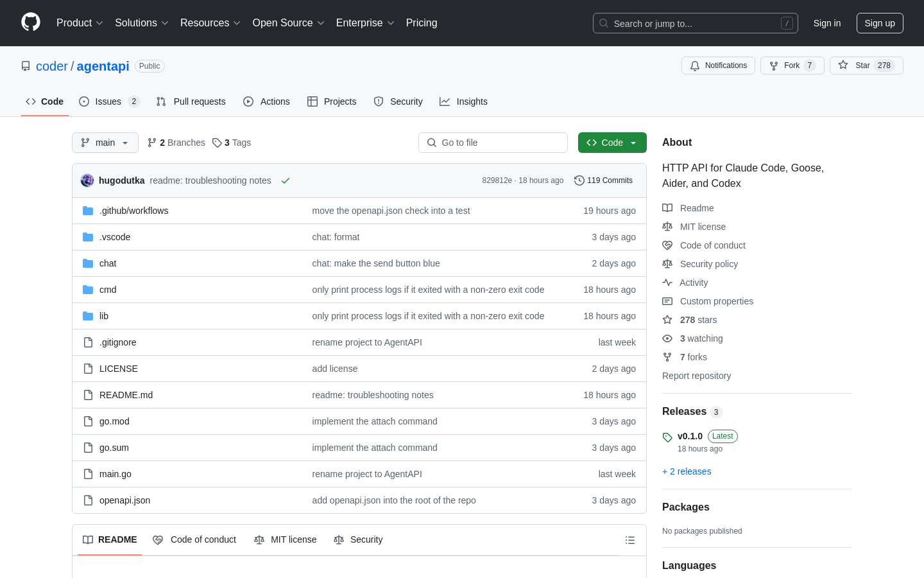The height and width of the screenshot is (578, 924).
Task: Click the coder owner link
Action: (51, 66)
